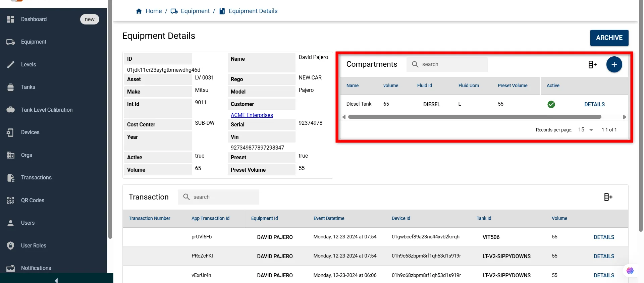The image size is (644, 283).
Task: Click the Equipment breadcrumb link
Action: click(195, 11)
